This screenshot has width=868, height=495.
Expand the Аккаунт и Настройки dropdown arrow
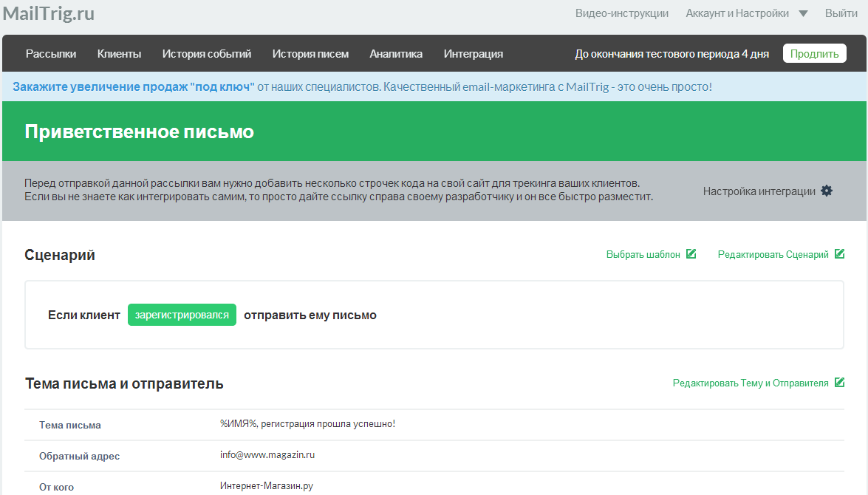coord(803,14)
